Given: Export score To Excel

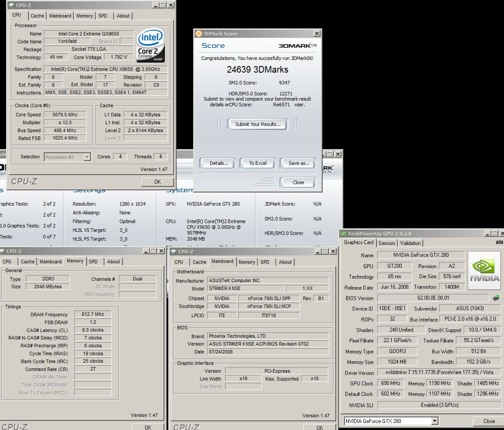Looking at the screenshot, I should coord(258,163).
